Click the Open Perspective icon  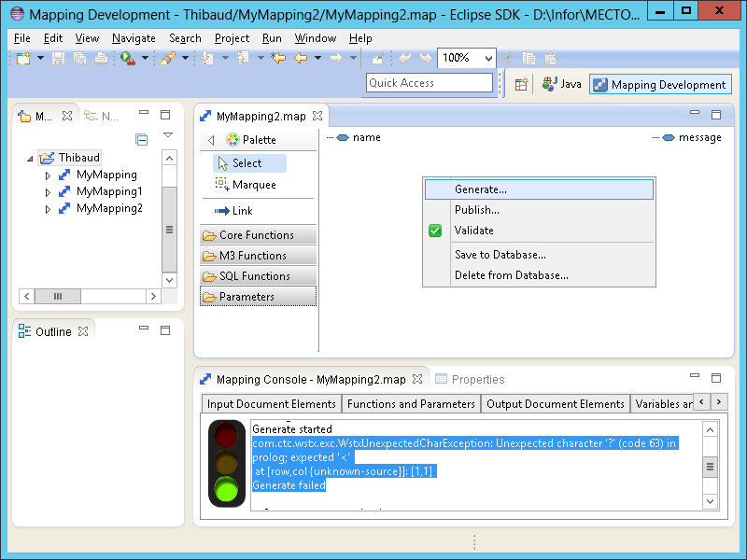click(x=521, y=84)
